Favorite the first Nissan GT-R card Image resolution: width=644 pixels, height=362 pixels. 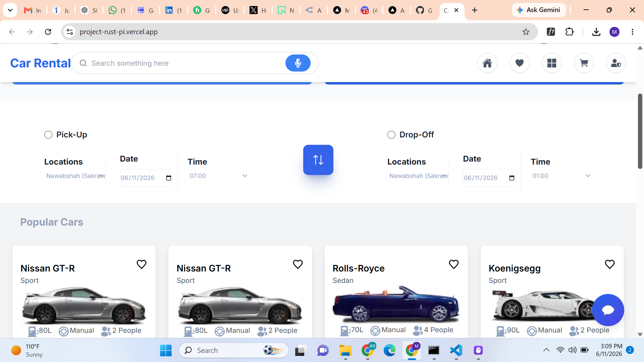coord(142,264)
